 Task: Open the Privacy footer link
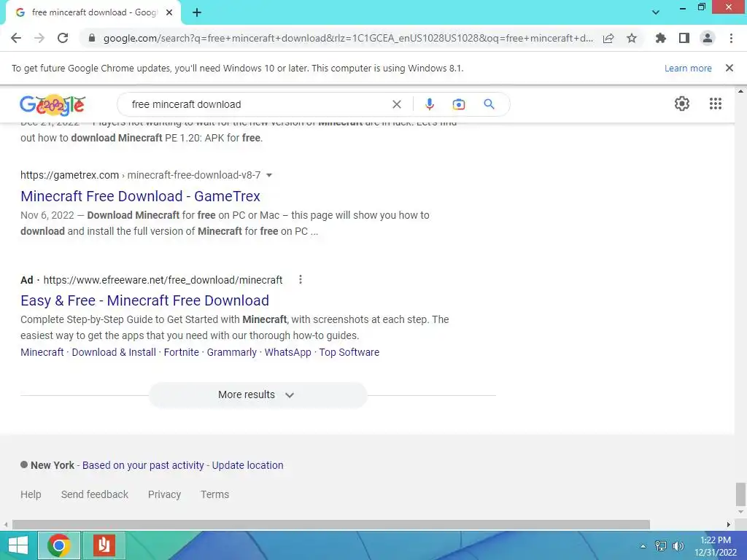tap(164, 494)
